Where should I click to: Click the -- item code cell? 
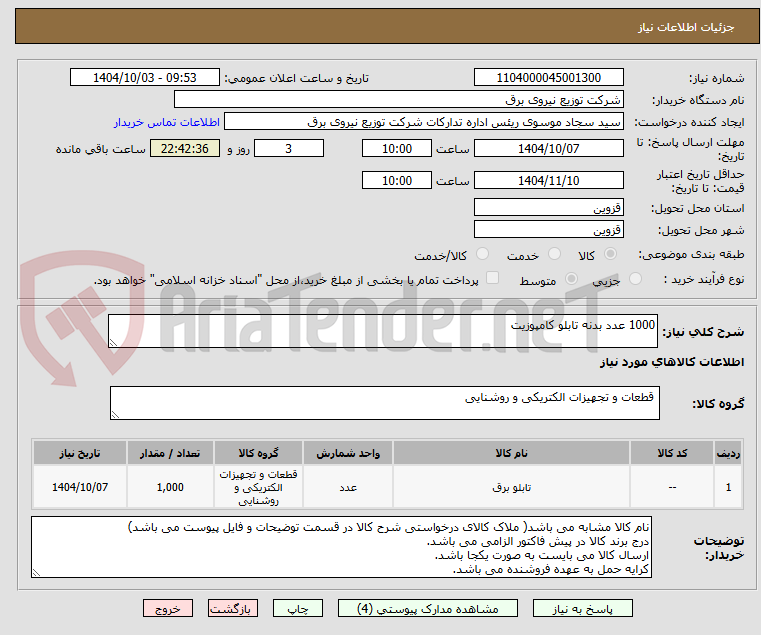pos(672,487)
